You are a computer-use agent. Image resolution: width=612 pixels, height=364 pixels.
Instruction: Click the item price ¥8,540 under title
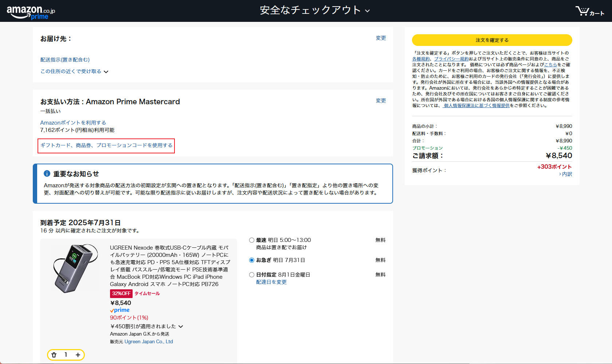(121, 303)
